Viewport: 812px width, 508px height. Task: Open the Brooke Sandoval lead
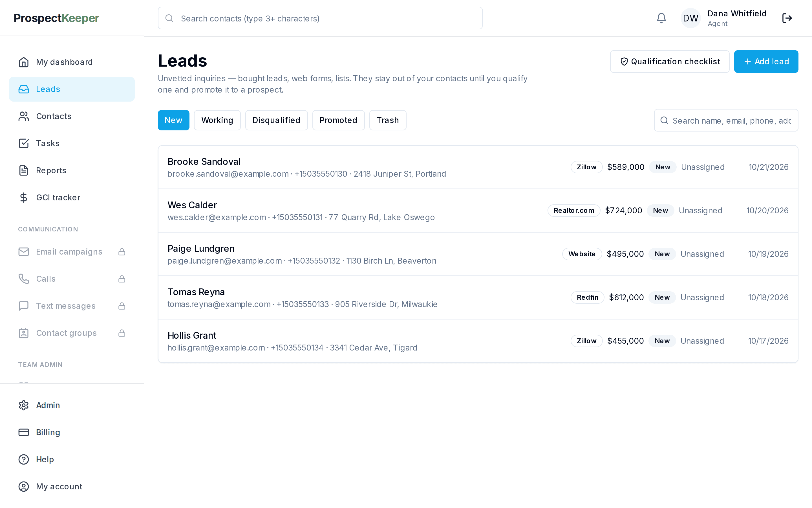[478, 167]
